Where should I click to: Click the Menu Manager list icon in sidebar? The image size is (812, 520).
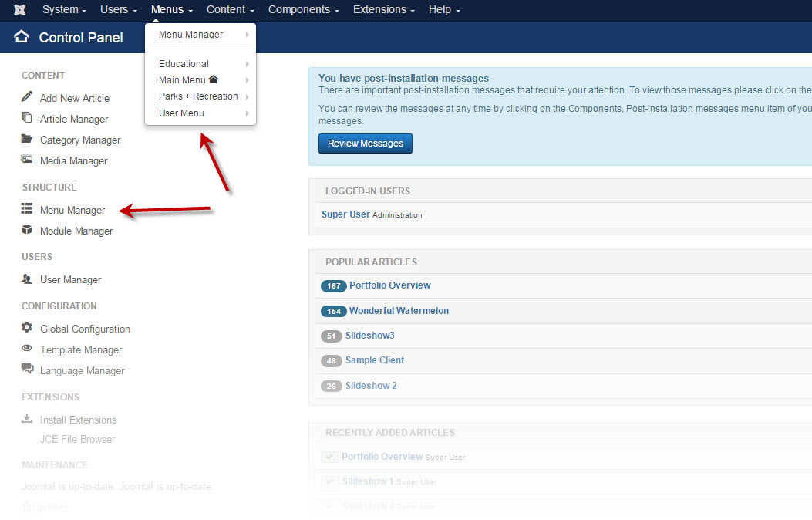point(25,210)
